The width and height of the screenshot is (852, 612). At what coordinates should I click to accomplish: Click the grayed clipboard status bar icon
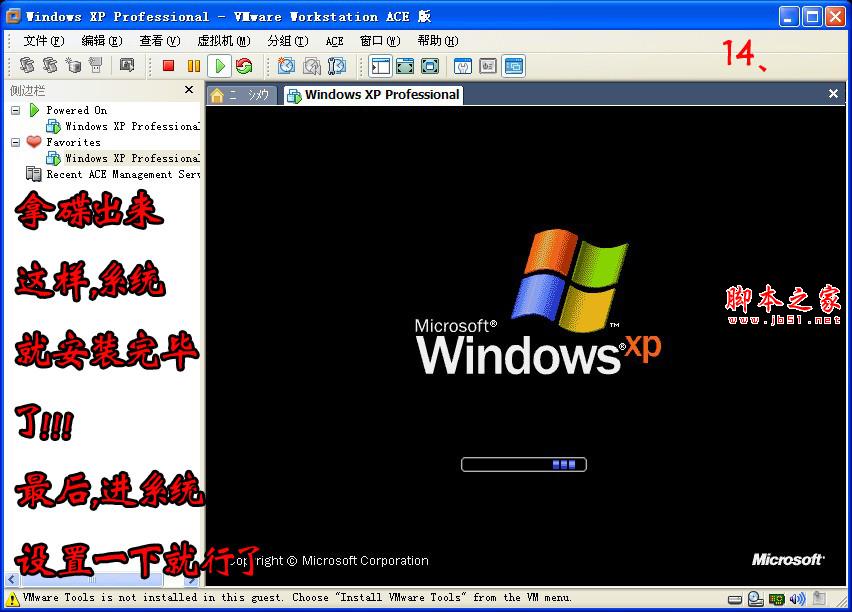pos(819,598)
